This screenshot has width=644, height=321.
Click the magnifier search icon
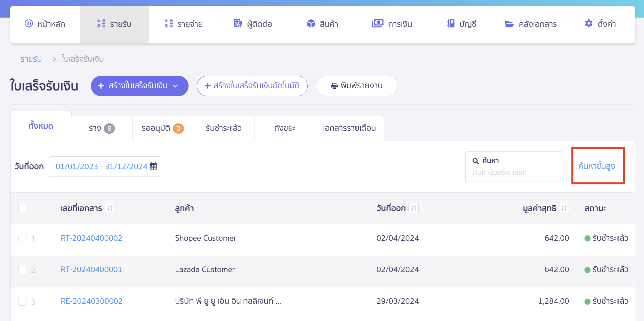476,161
